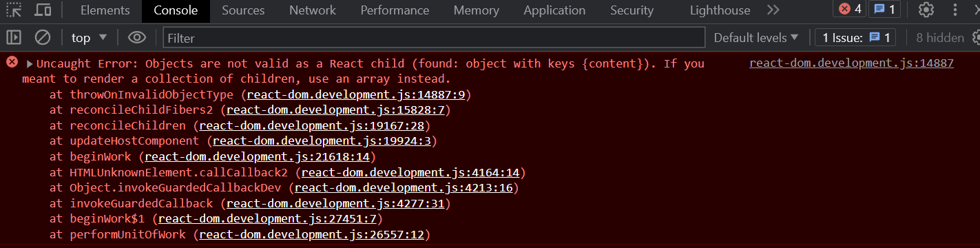Click the red error count badge
The image size is (980, 248).
pos(851,9)
